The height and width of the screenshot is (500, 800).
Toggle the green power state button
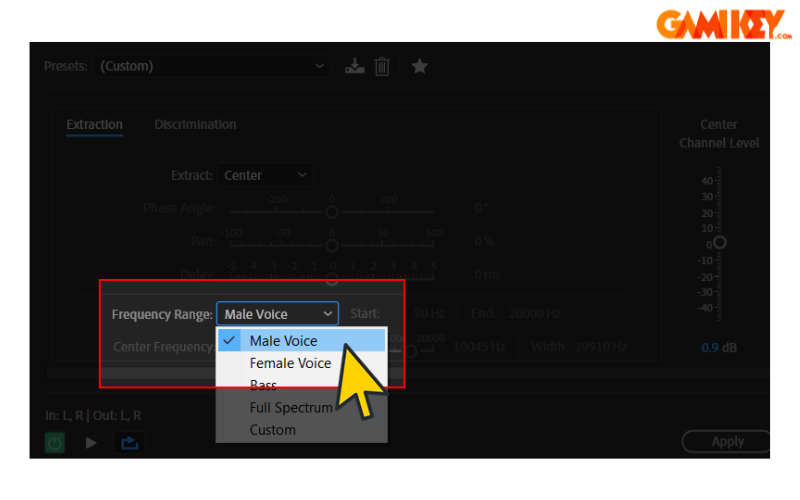55,442
